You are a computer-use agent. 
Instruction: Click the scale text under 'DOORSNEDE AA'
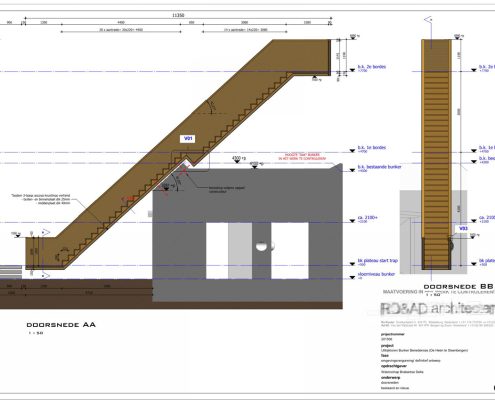tap(35, 333)
